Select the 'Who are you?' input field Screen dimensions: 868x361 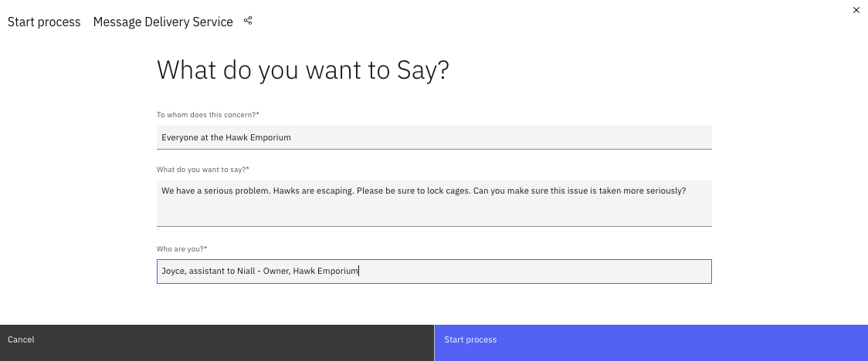(x=533, y=272)
